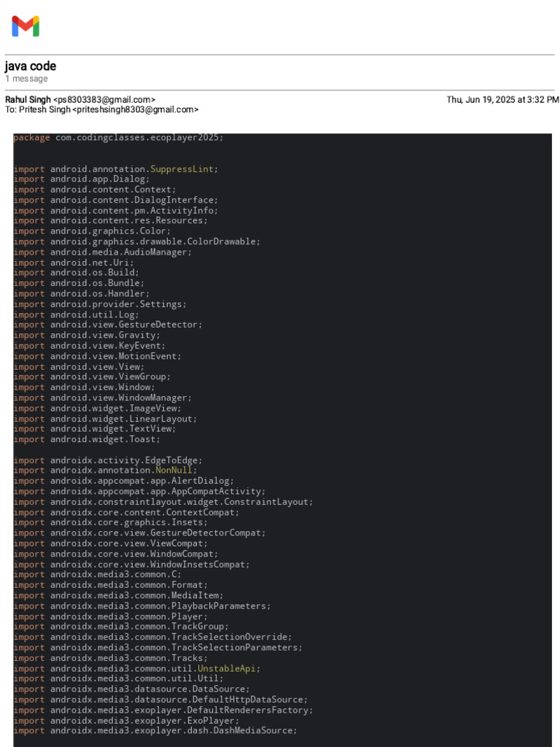Click the ConstraintLayout import line
Image resolution: width=560 pixels, height=747 pixels.
[163, 502]
